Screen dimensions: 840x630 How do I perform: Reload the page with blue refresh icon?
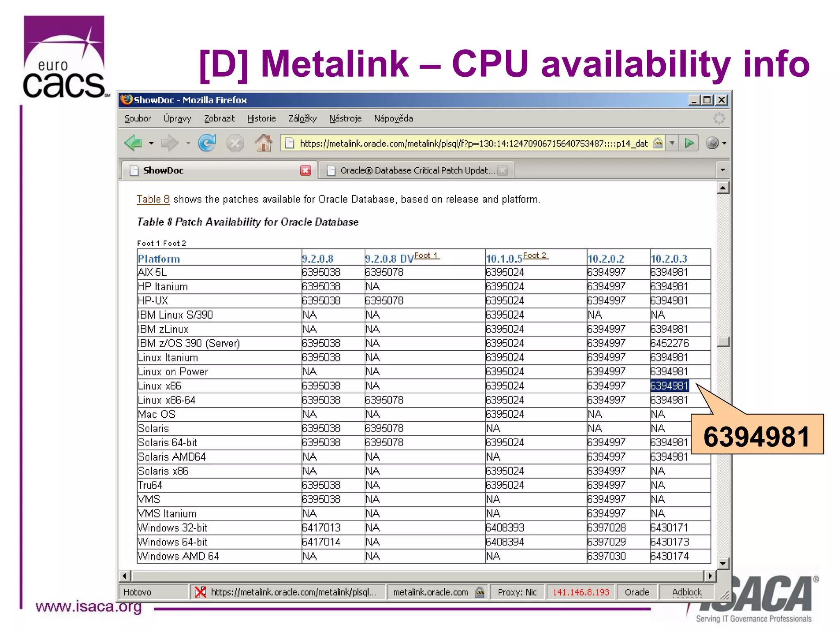(207, 143)
